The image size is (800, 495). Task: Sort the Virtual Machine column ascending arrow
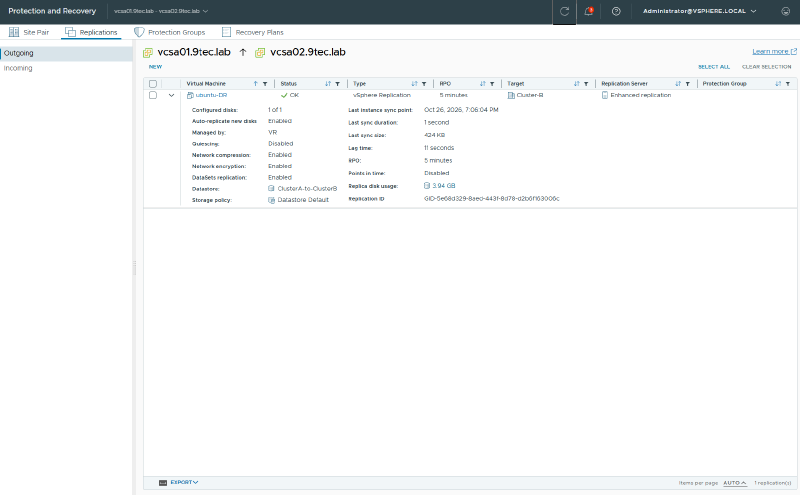[256, 84]
